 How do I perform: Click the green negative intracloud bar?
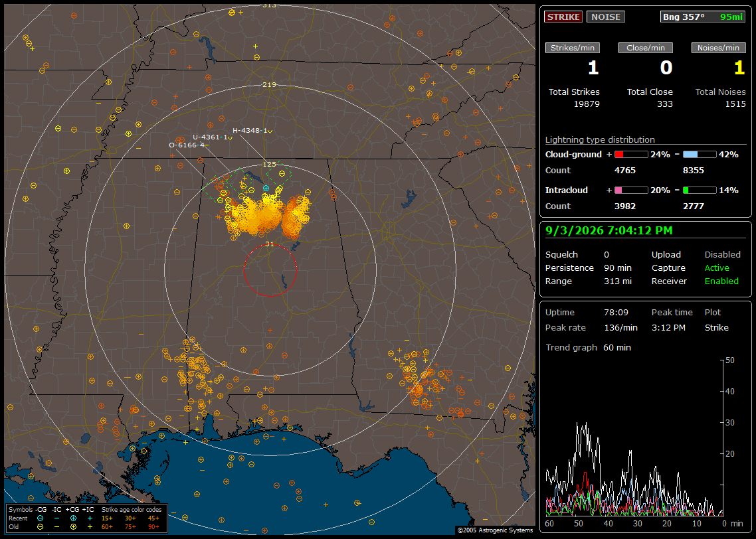(700, 191)
